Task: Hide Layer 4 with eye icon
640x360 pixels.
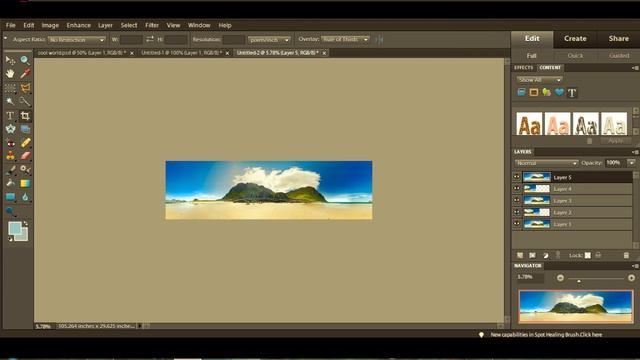Action: click(517, 189)
